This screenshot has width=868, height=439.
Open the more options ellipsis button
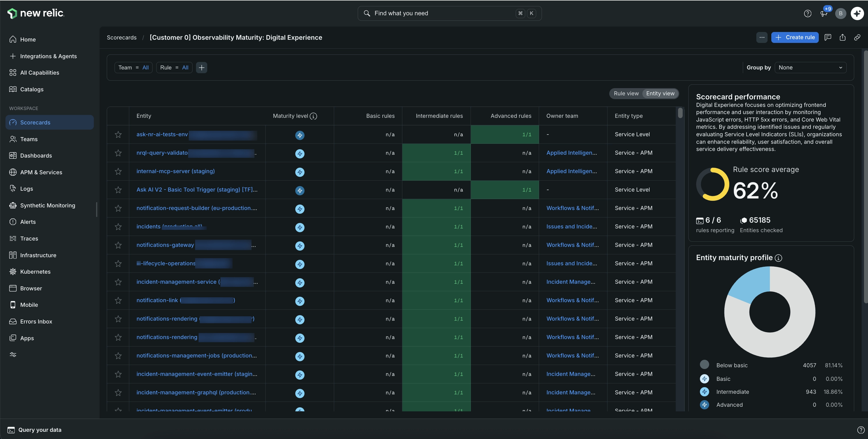click(762, 37)
